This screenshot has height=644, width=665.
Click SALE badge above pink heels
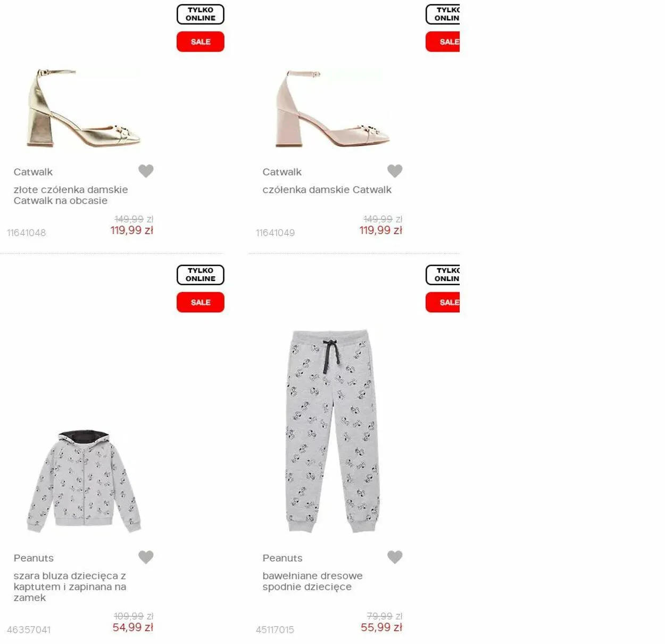coord(443,42)
